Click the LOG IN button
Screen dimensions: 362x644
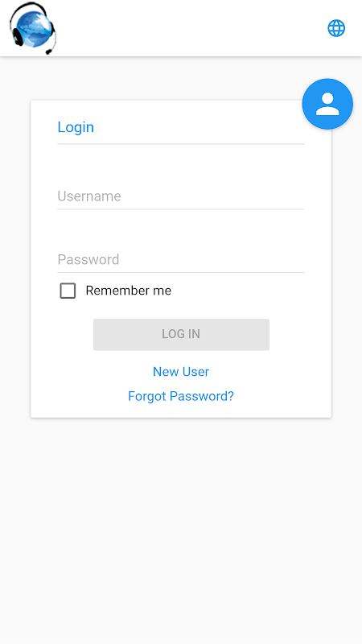[181, 334]
